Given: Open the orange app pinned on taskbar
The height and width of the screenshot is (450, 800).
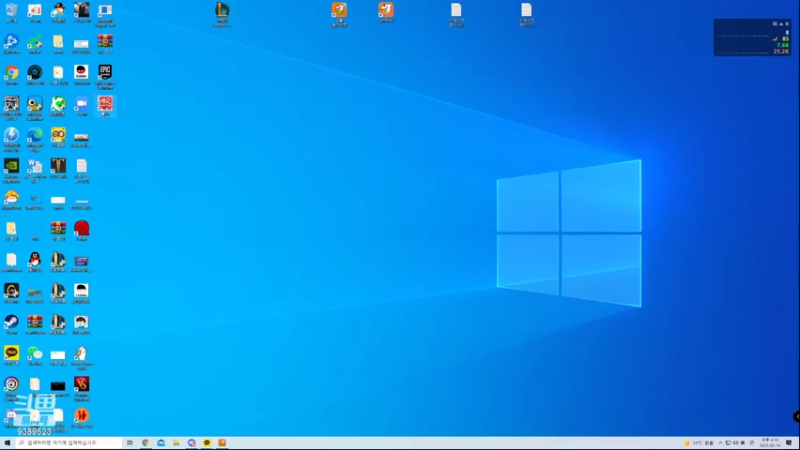Looking at the screenshot, I should [x=222, y=443].
